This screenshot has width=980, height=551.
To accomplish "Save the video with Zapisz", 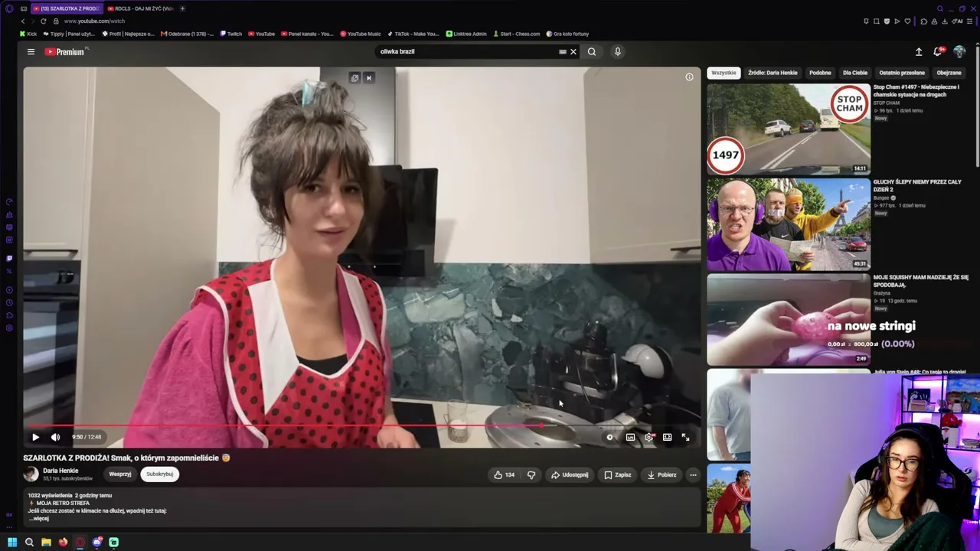I will pyautogui.click(x=618, y=475).
